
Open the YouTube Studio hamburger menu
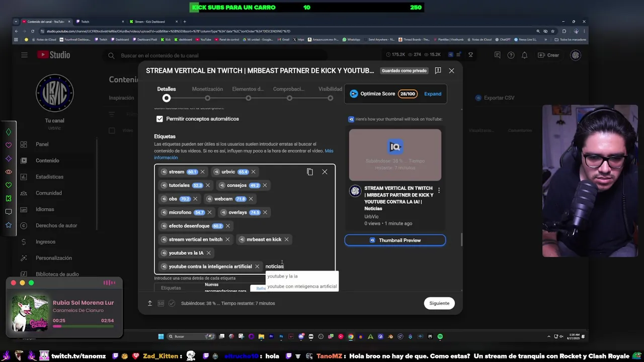pos(24,55)
